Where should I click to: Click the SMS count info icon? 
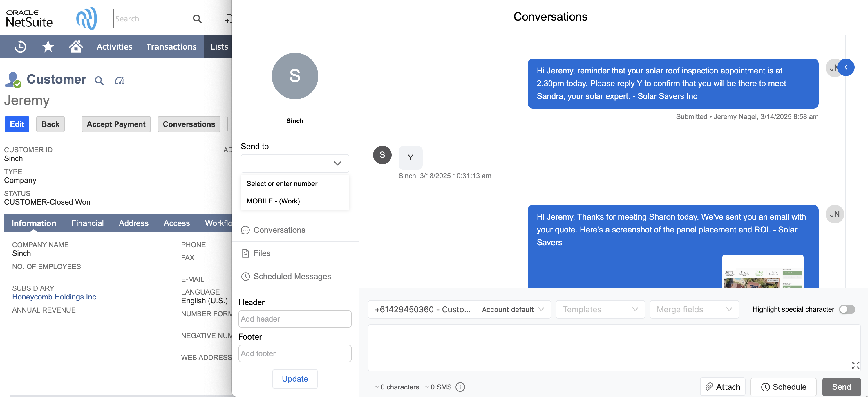[460, 387]
